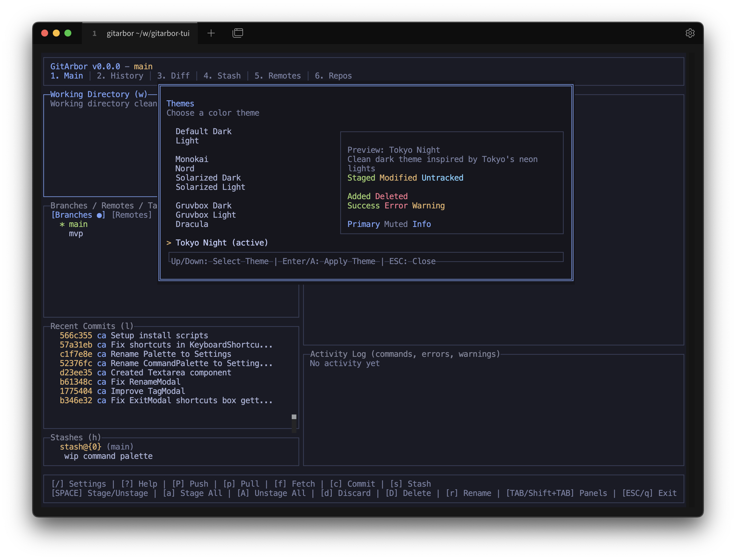This screenshot has height=560, width=736.
Task: Select the stash@{0} entry
Action: (80, 447)
